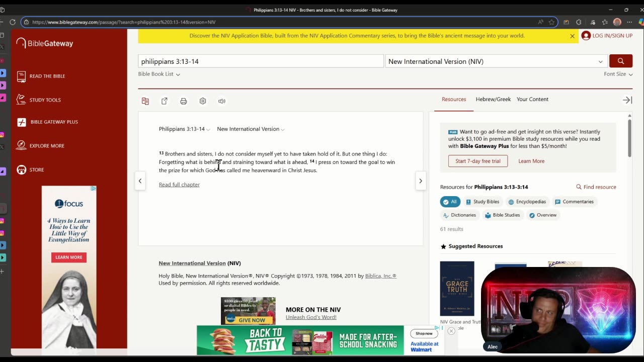The width and height of the screenshot is (644, 362).
Task: Open the Read the Bible sidebar icon
Action: pyautogui.click(x=21, y=76)
